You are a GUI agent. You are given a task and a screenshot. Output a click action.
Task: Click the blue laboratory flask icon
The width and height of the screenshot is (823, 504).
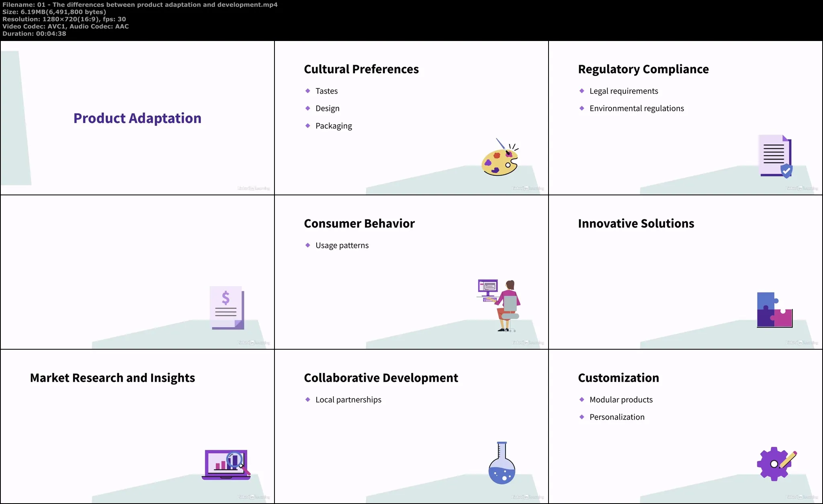click(502, 463)
